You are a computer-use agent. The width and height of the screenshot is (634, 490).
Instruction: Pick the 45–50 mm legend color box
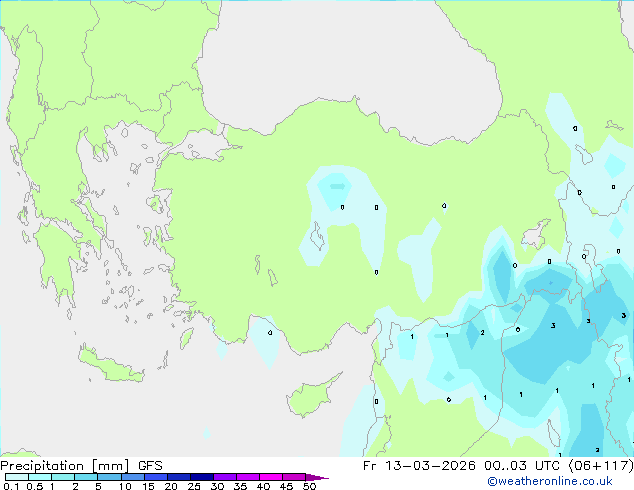click(294, 477)
